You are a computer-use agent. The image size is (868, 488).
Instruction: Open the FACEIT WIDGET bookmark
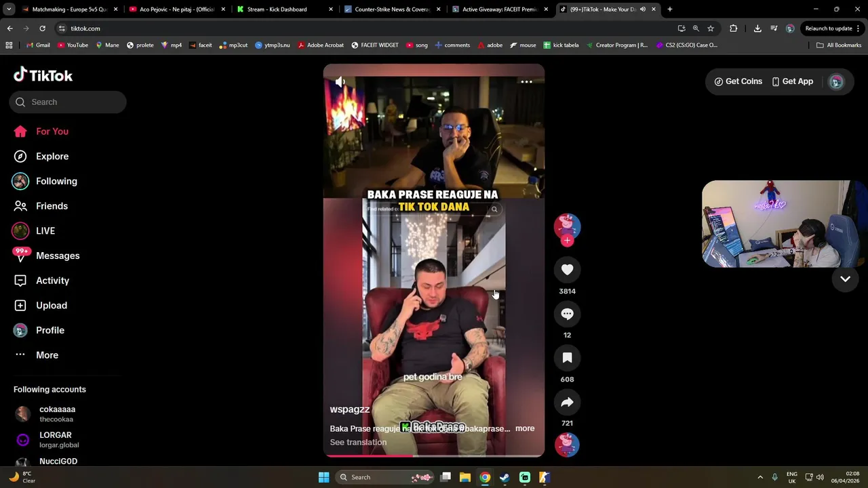click(x=374, y=45)
